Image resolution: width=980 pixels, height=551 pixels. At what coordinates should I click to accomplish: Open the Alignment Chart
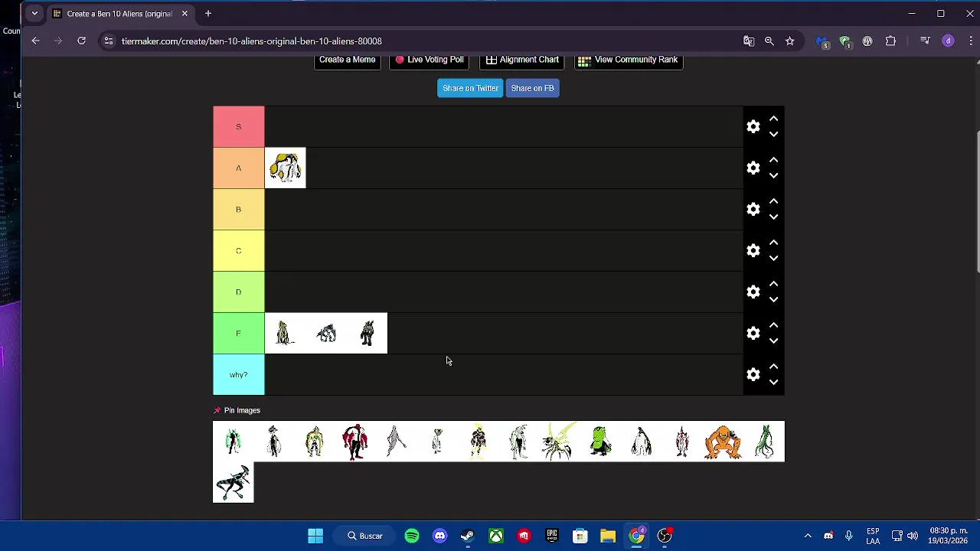pyautogui.click(x=522, y=60)
